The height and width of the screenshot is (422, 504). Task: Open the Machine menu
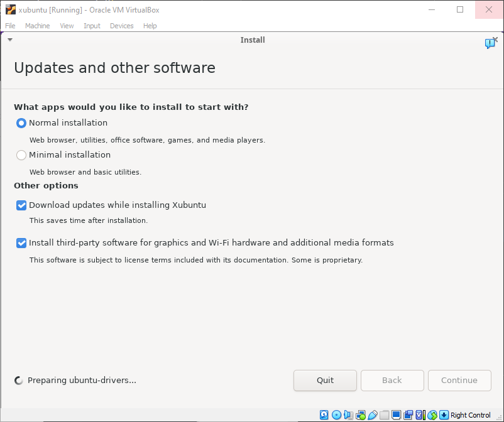pos(37,26)
